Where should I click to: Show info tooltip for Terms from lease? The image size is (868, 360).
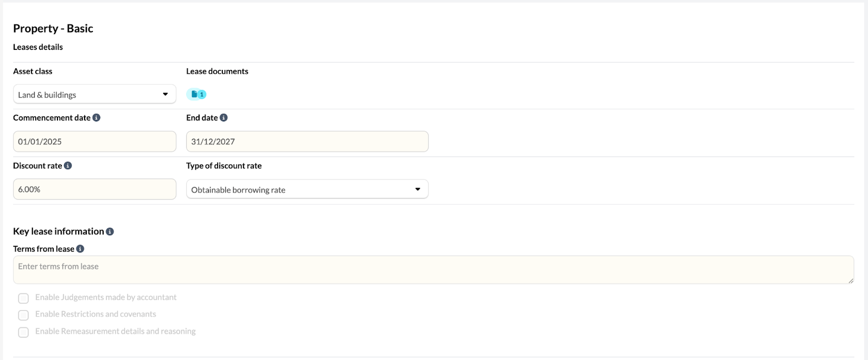pyautogui.click(x=80, y=249)
